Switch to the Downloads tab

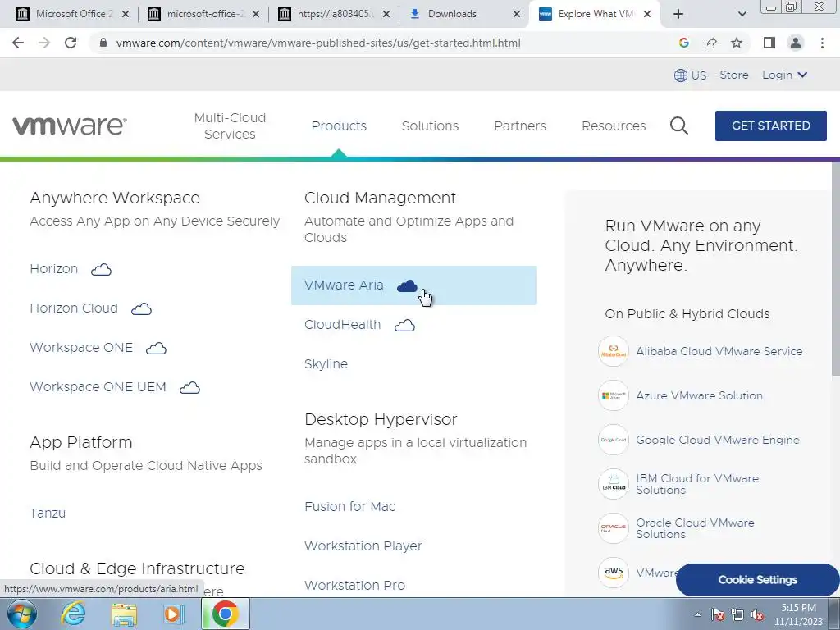[461, 14]
